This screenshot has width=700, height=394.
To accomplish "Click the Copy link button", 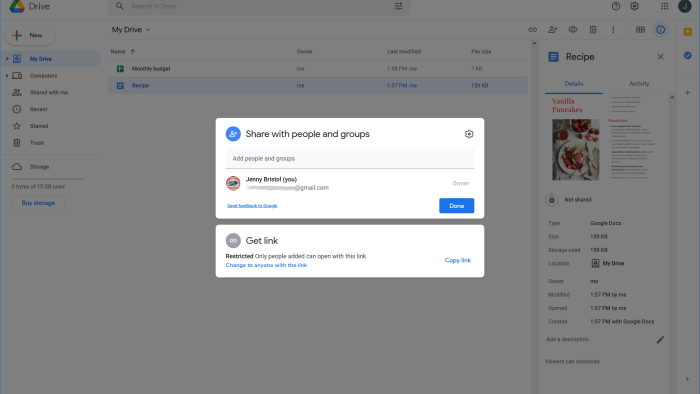I will [x=458, y=260].
